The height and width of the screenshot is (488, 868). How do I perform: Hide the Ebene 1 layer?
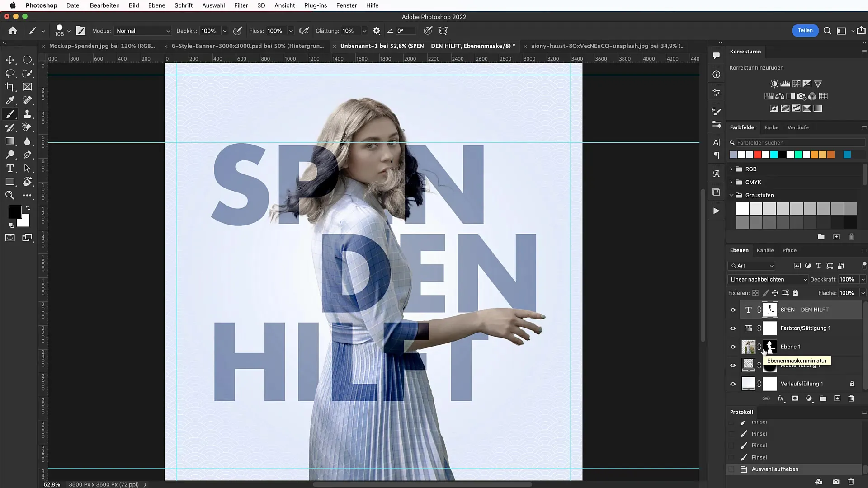(733, 347)
